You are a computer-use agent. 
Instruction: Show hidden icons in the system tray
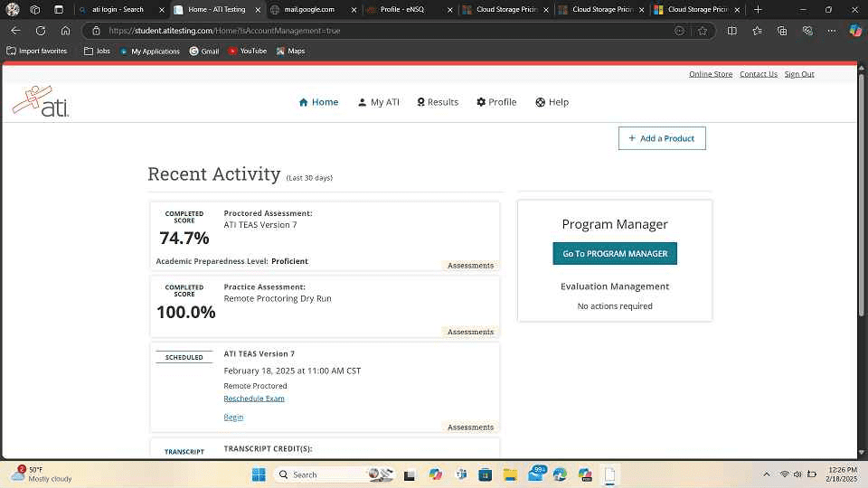(767, 474)
